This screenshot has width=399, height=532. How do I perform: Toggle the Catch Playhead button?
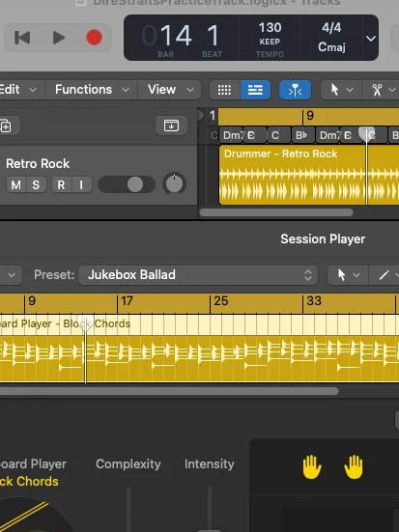click(x=295, y=90)
